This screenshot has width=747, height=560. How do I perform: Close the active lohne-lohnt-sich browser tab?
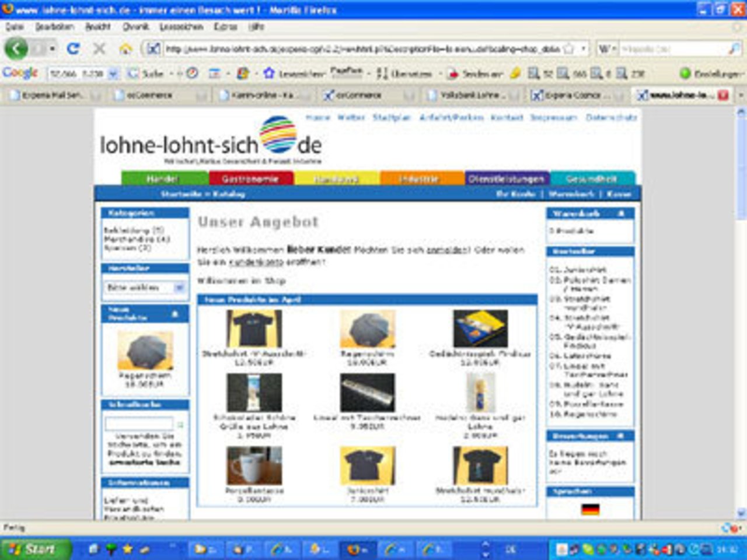[x=723, y=95]
